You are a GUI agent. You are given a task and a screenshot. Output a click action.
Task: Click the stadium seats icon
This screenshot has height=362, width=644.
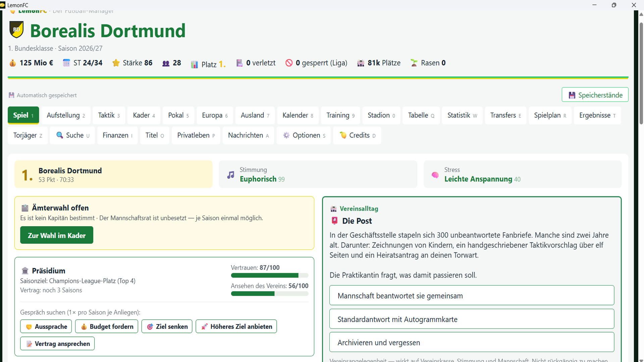pos(361,63)
